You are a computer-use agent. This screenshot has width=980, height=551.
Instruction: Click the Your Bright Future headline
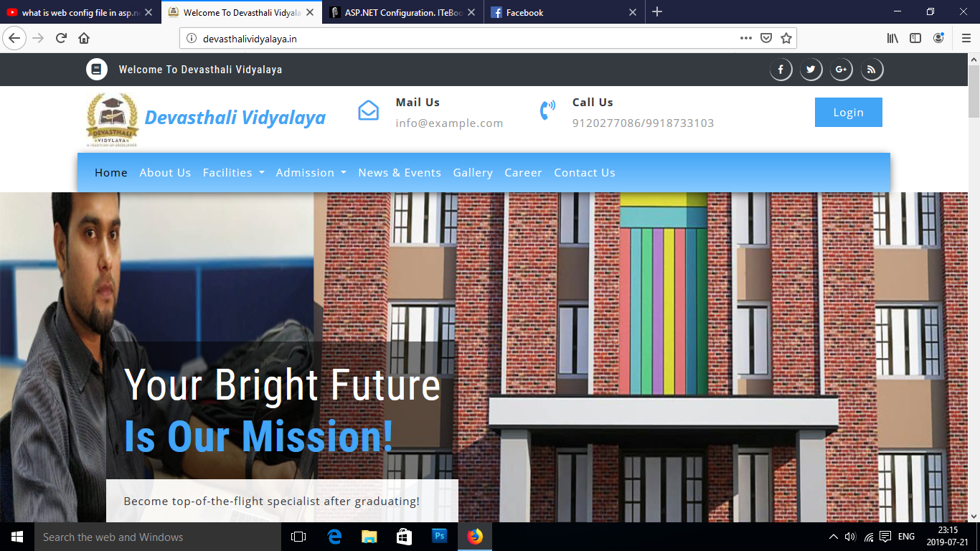282,385
